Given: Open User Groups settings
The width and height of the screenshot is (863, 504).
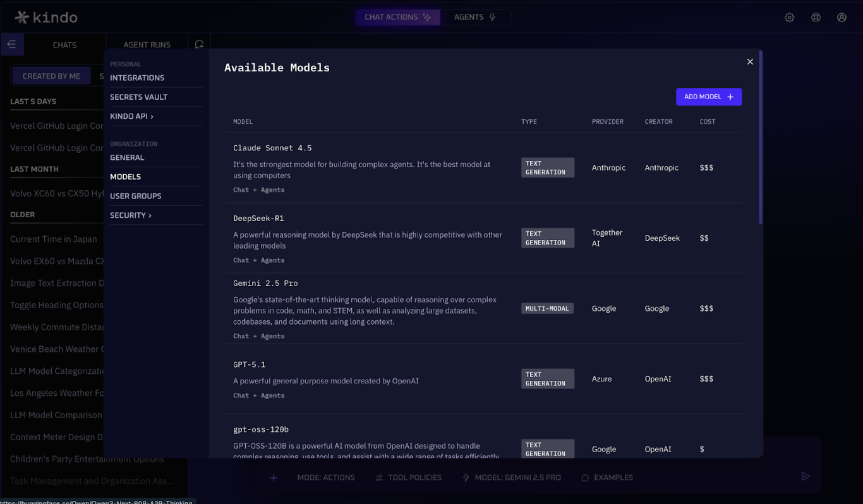Looking at the screenshot, I should pyautogui.click(x=136, y=196).
